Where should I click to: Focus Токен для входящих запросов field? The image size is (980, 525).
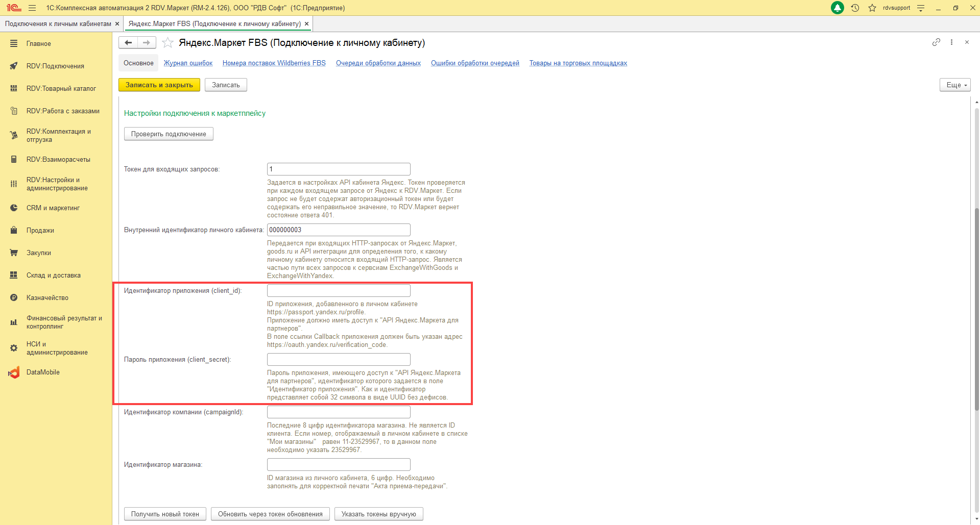(x=339, y=169)
